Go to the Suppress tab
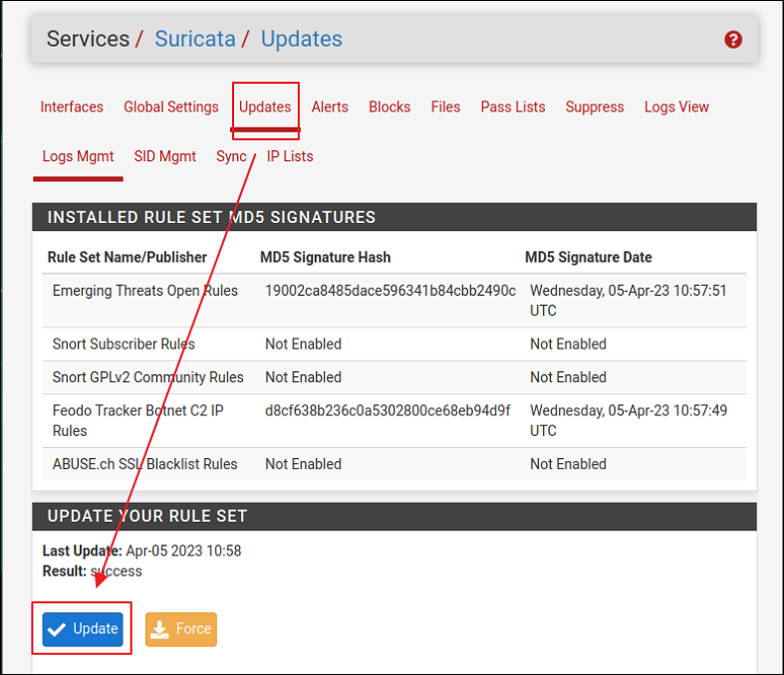Image resolution: width=784 pixels, height=675 pixels. pyautogui.click(x=595, y=107)
